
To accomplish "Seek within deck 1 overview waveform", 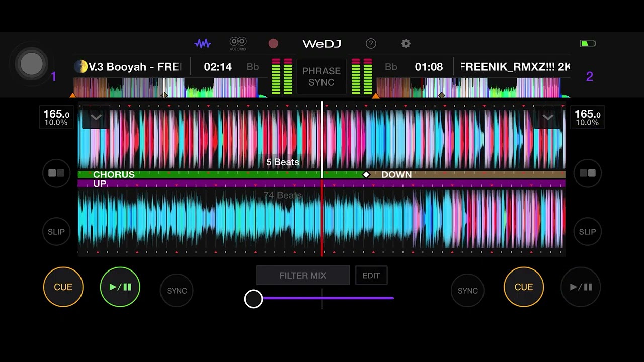I will 170,87.
